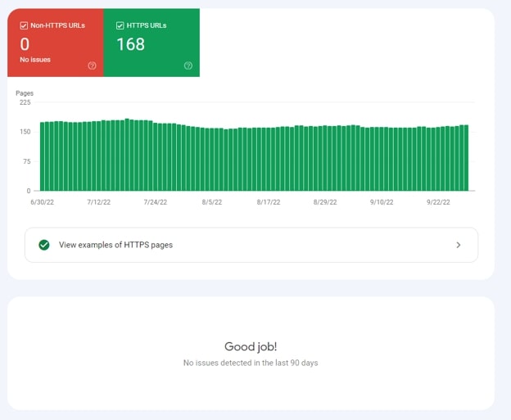Screen dimensions: 511x420
Task: Click the Pages axis title
Action: point(25,93)
